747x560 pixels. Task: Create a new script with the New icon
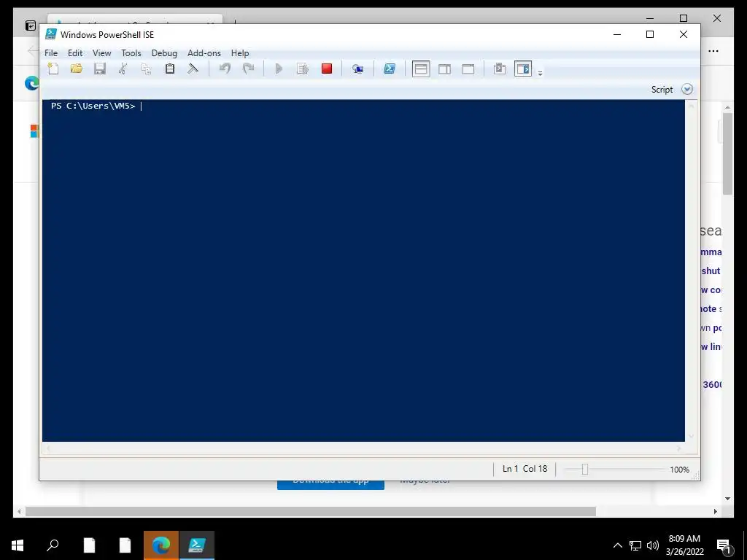point(53,69)
